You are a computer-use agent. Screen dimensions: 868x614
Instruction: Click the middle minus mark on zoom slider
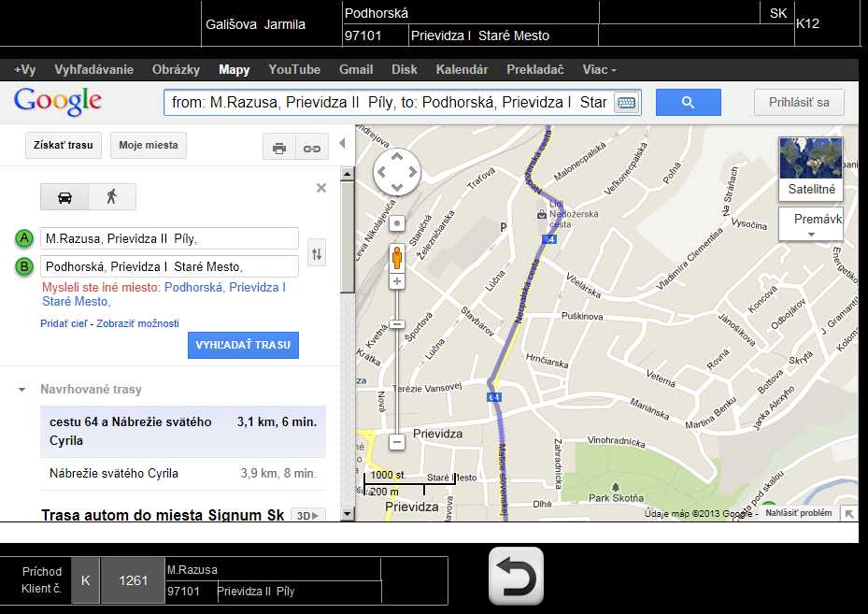pos(397,324)
